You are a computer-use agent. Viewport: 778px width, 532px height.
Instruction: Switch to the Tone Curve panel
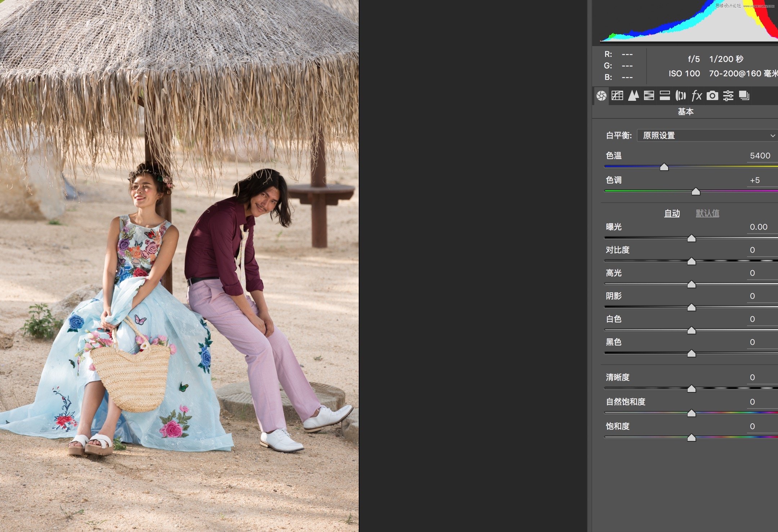[617, 96]
